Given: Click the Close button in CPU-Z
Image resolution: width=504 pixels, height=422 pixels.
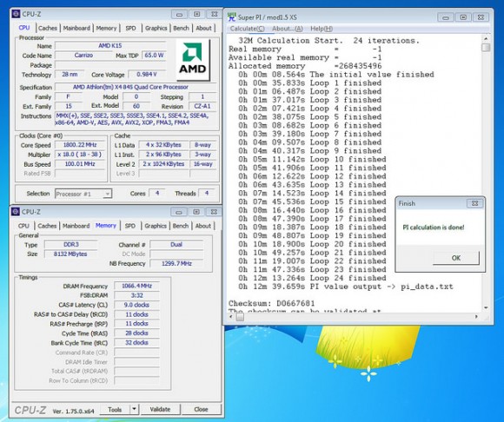Looking at the screenshot, I should (201, 409).
